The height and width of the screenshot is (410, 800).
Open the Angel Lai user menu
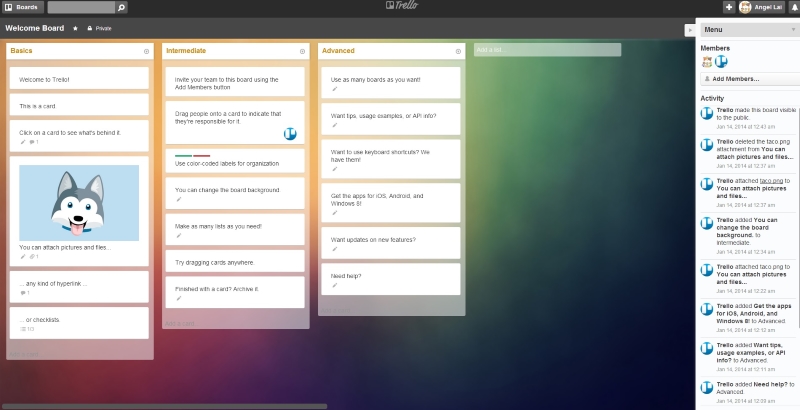pyautogui.click(x=761, y=7)
